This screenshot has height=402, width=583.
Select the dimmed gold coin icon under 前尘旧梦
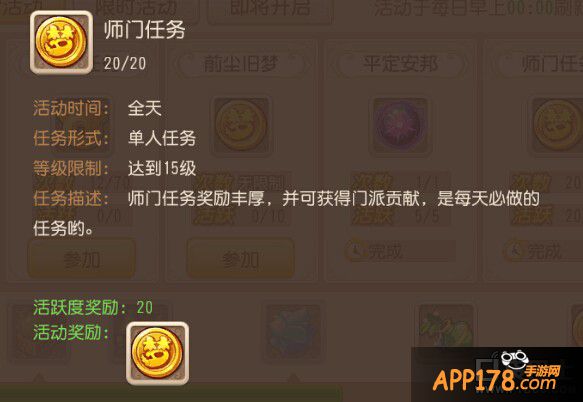(241, 126)
